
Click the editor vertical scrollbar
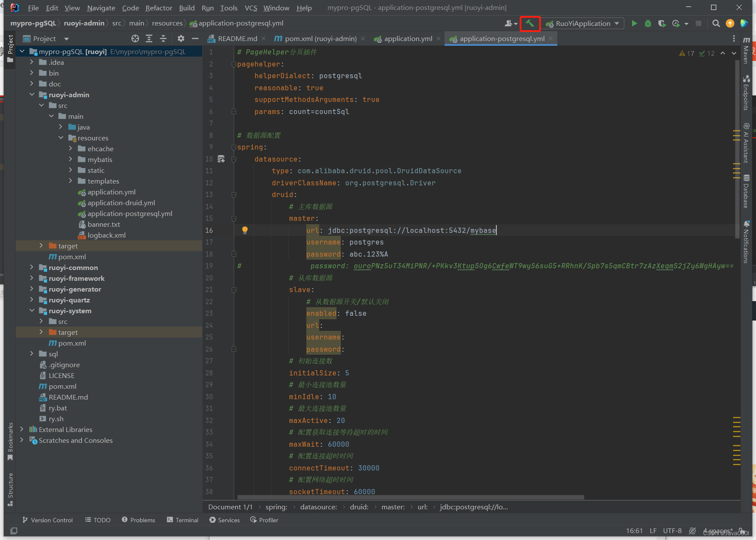pos(737,149)
